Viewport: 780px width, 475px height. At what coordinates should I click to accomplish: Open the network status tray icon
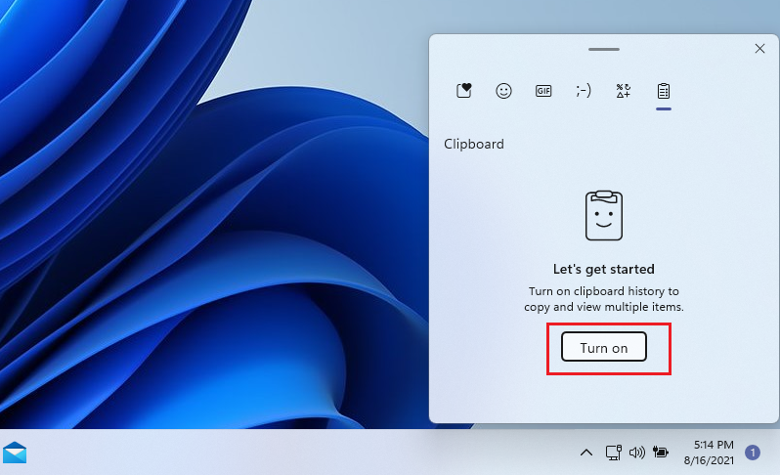[613, 453]
